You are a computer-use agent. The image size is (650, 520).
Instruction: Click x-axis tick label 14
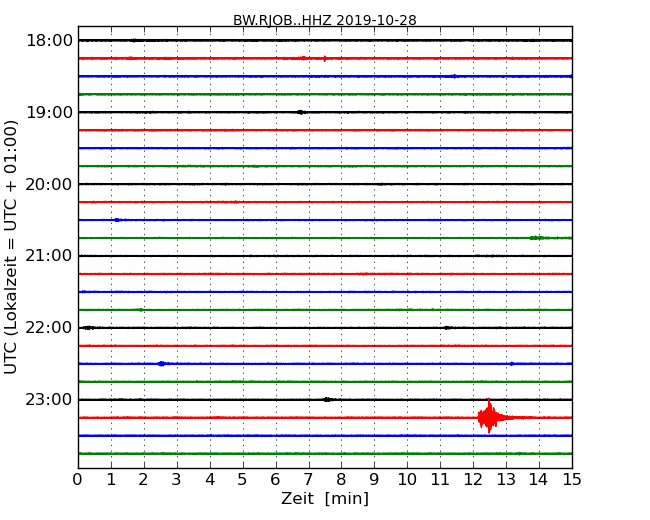tap(539, 480)
